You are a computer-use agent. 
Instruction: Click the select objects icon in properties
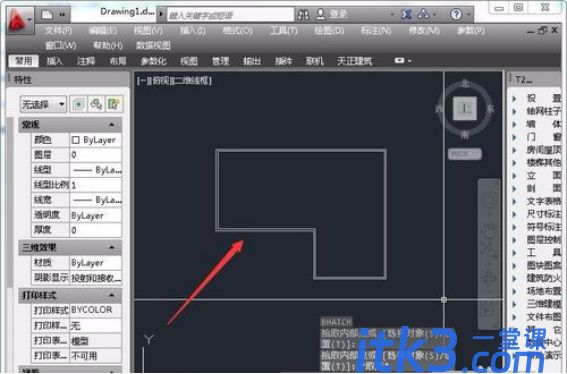96,104
